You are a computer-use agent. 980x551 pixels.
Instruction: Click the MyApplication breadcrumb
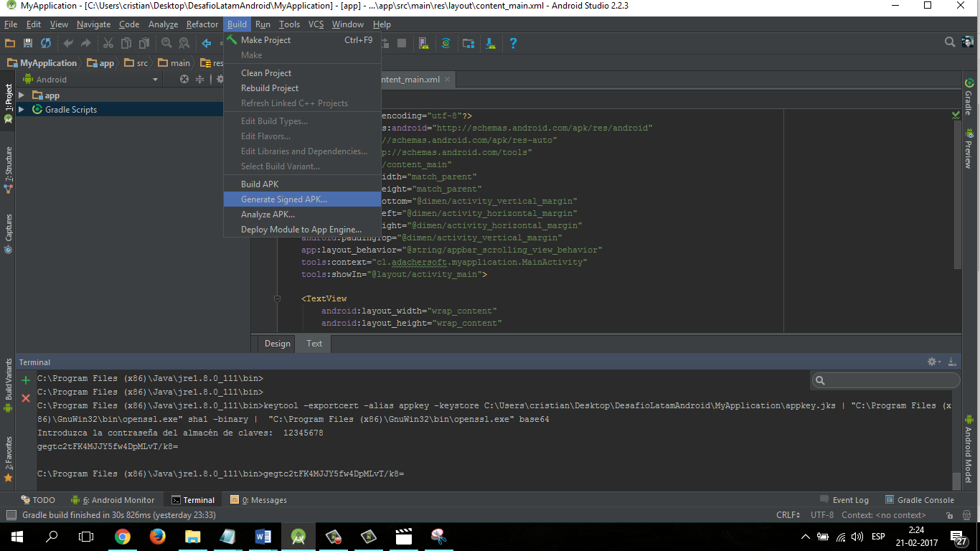point(42,63)
